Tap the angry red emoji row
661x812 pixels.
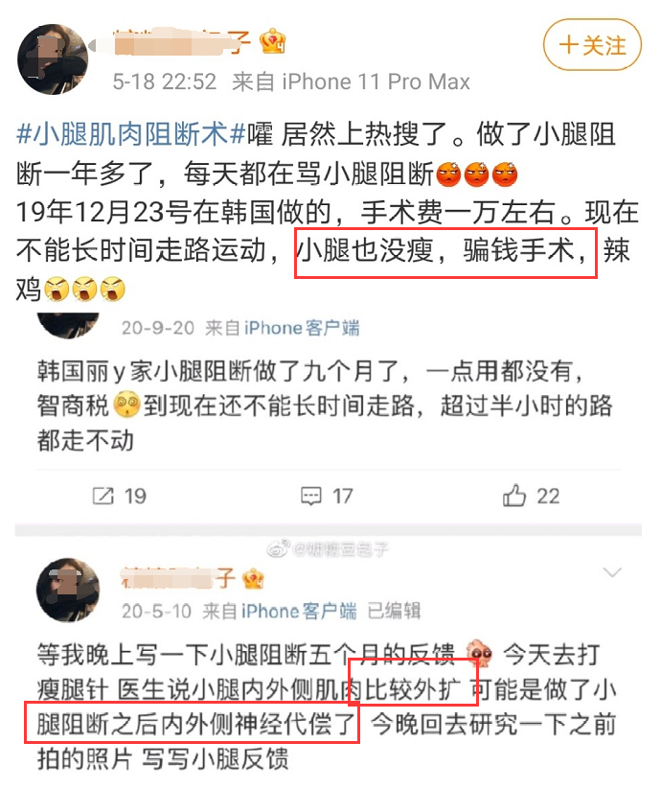tap(477, 174)
